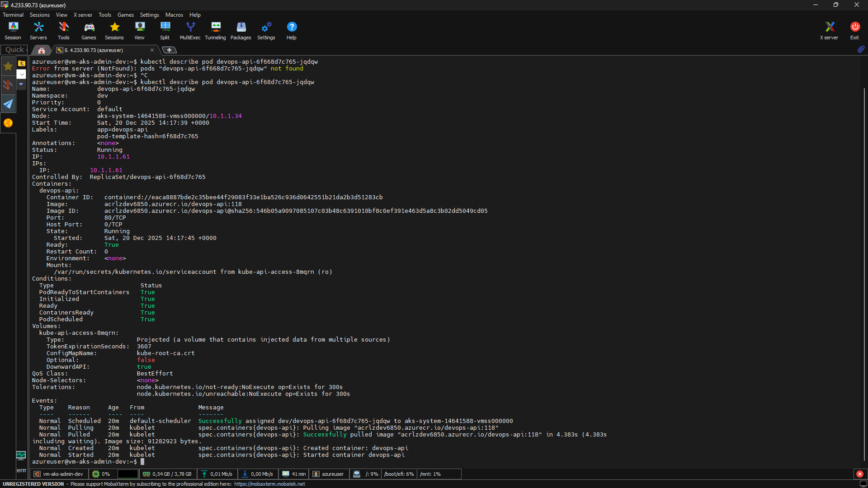The height and width of the screenshot is (488, 868).
Task: Click the Quick connect input field
Action: pos(14,50)
